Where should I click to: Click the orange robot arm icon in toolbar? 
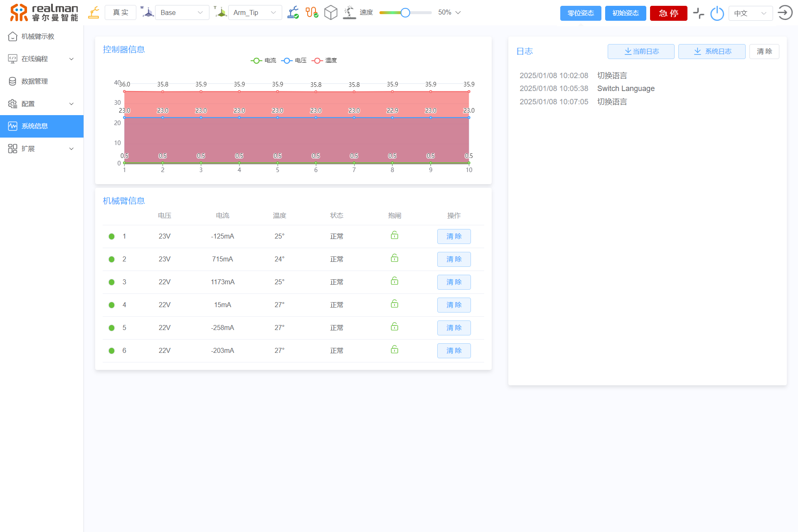[94, 12]
